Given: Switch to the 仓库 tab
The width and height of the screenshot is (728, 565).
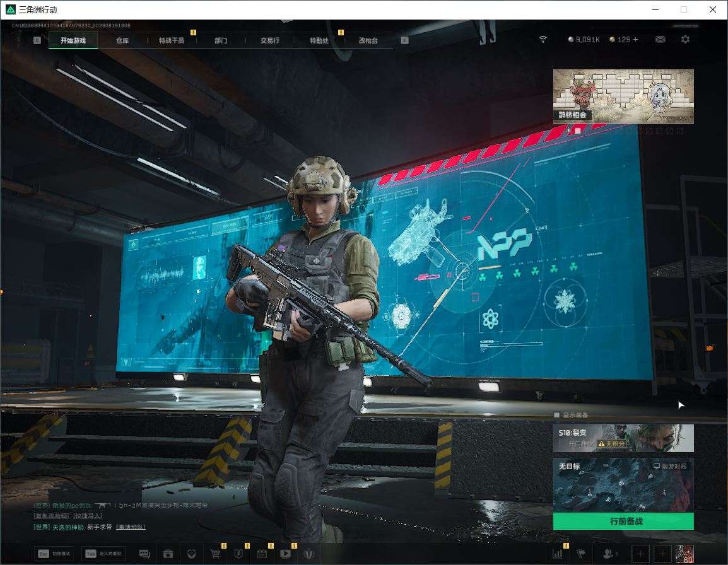Looking at the screenshot, I should tap(122, 40).
